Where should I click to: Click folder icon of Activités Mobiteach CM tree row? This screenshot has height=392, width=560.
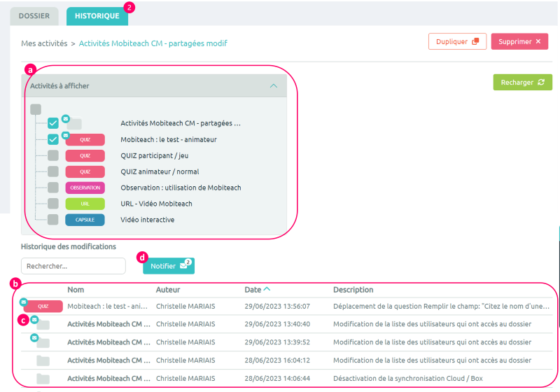tap(74, 124)
